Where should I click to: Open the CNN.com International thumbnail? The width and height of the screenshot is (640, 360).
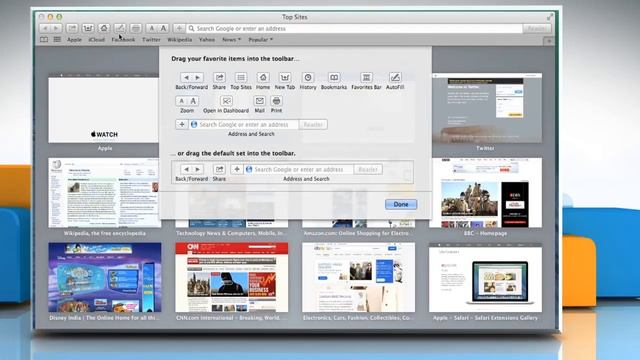[x=231, y=278]
